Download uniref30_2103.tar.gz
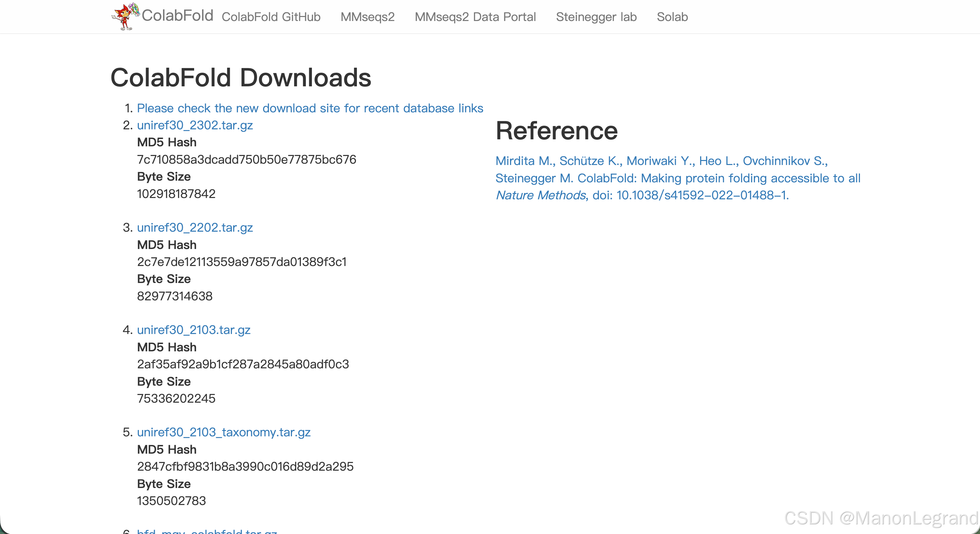 pos(194,330)
